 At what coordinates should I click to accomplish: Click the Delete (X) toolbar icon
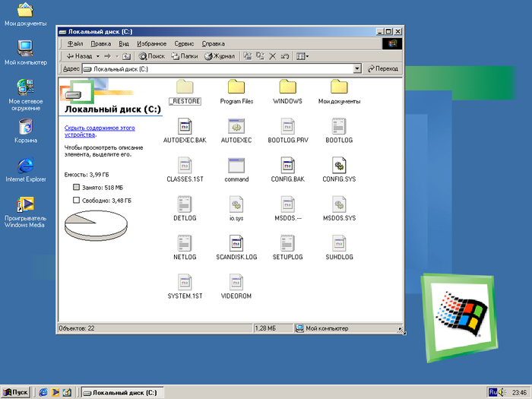point(272,56)
